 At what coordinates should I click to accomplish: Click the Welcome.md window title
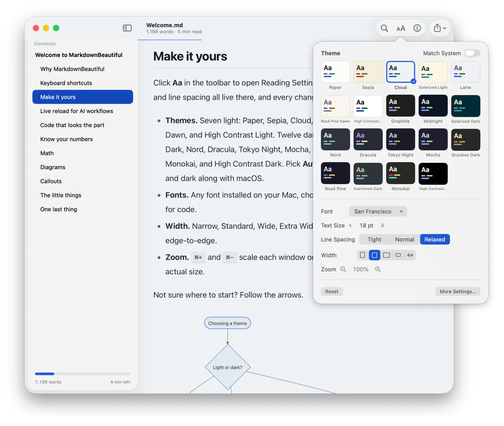pos(165,25)
